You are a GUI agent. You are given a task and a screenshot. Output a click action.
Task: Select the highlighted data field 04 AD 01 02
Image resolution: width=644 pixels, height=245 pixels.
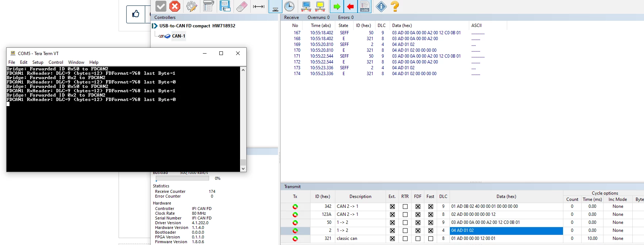tap(506, 231)
